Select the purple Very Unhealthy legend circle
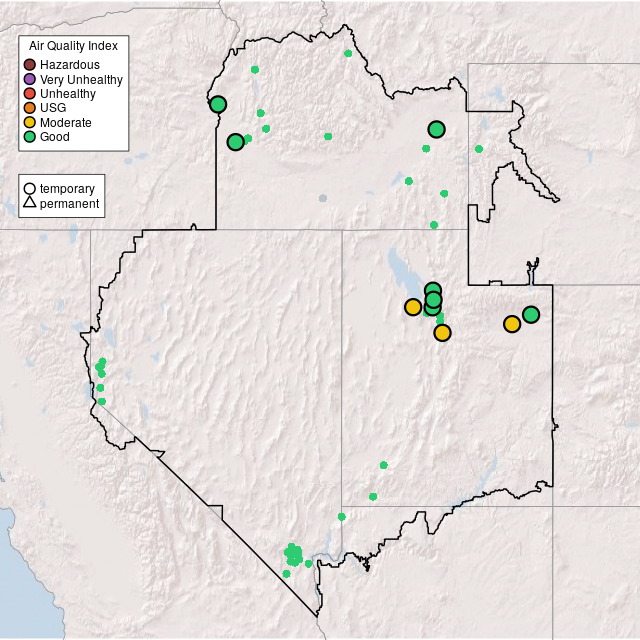Screen dimensions: 640x640 tap(30, 79)
